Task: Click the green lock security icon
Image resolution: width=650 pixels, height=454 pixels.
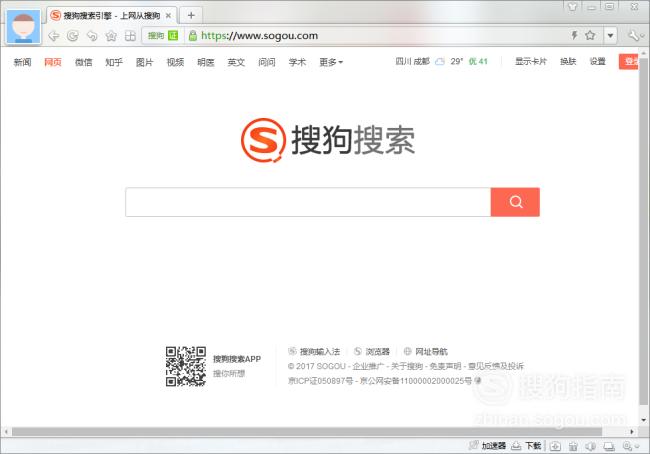Action: click(193, 36)
